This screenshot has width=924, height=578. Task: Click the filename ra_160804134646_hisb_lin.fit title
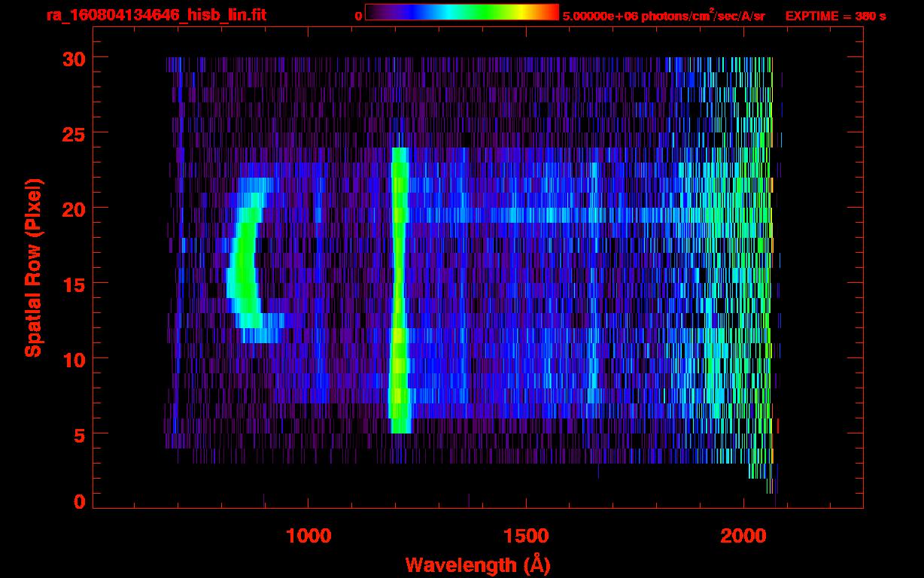click(x=156, y=15)
